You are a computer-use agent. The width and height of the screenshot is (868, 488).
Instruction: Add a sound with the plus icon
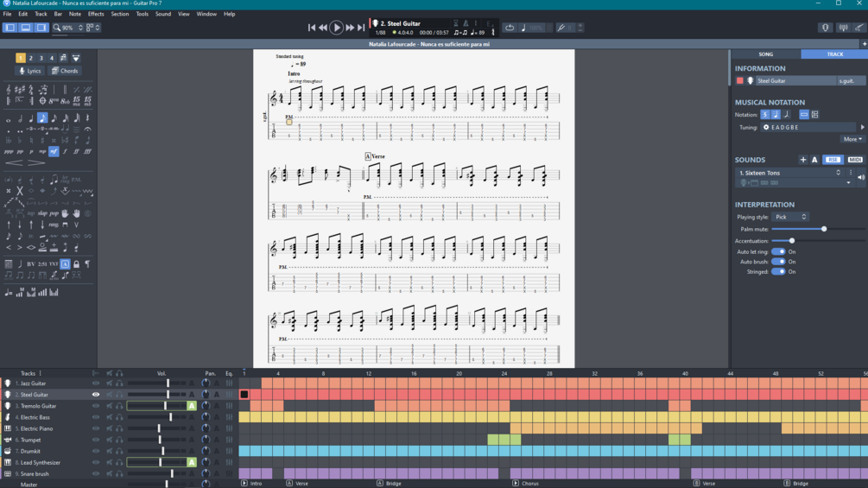802,159
